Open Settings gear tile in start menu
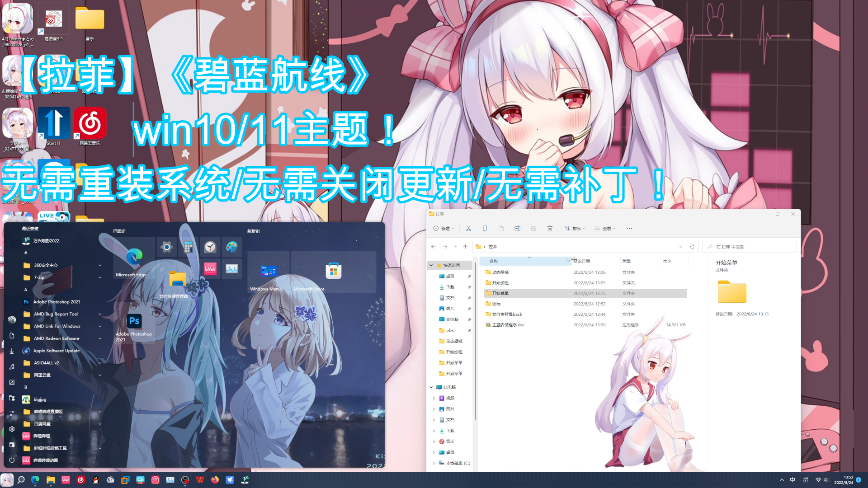This screenshot has height=488, width=868. pyautogui.click(x=167, y=247)
